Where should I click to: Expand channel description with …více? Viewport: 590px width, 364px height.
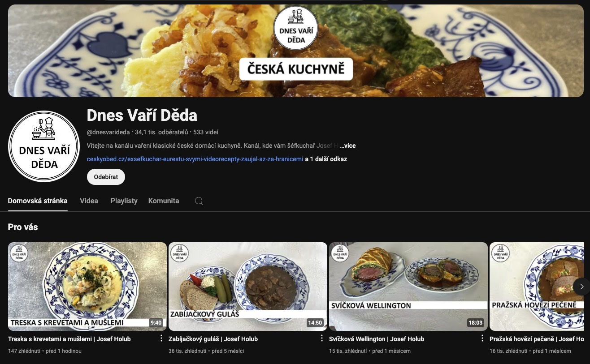(x=347, y=146)
